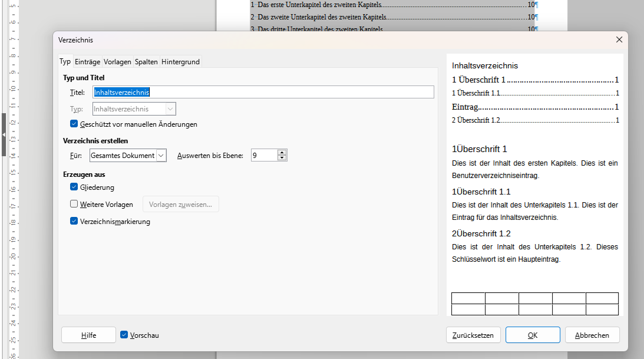Close the Verzeichnis dialog with X

coord(619,39)
